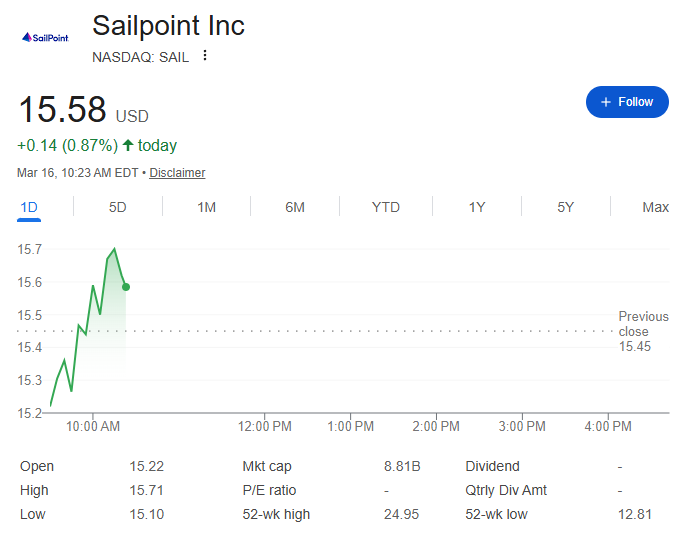Click the NASDAQ: SAIL ticker text
The image size is (687, 542).
coord(140,56)
